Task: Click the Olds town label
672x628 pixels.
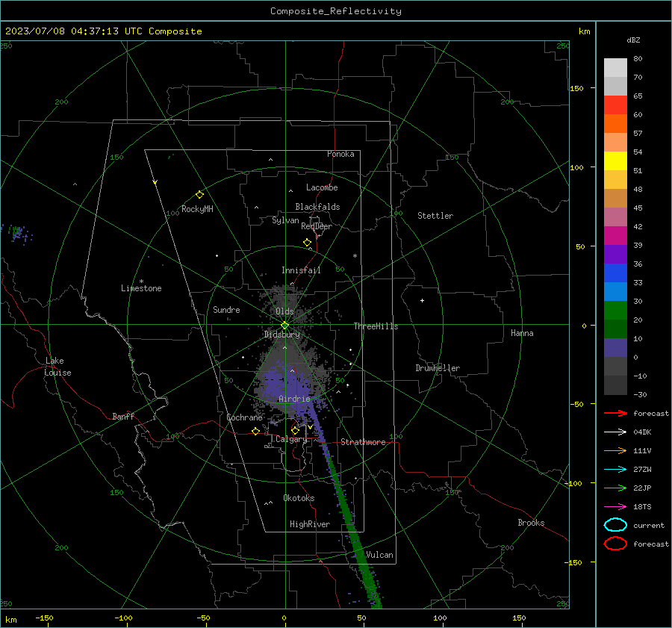Action: click(284, 311)
